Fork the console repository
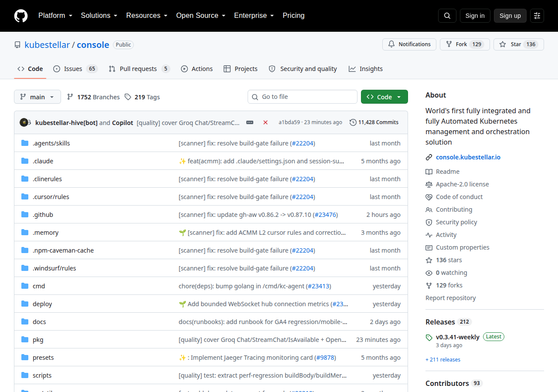 [465, 44]
